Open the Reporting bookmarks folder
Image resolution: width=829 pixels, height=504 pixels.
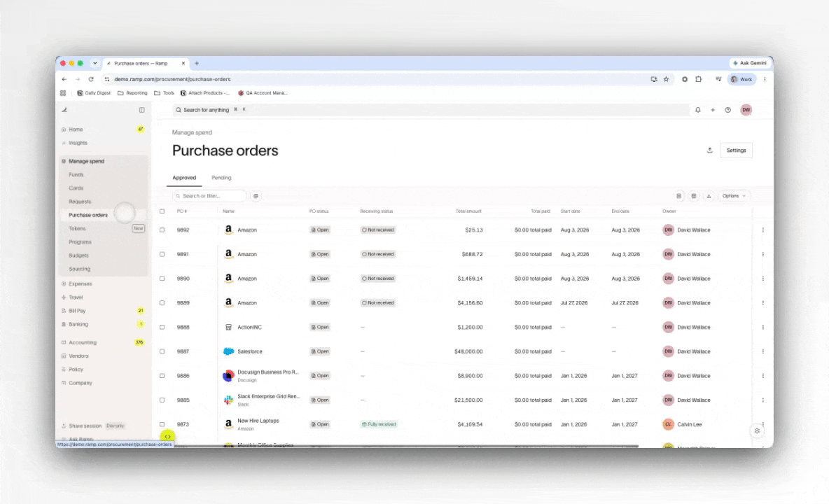tap(132, 93)
